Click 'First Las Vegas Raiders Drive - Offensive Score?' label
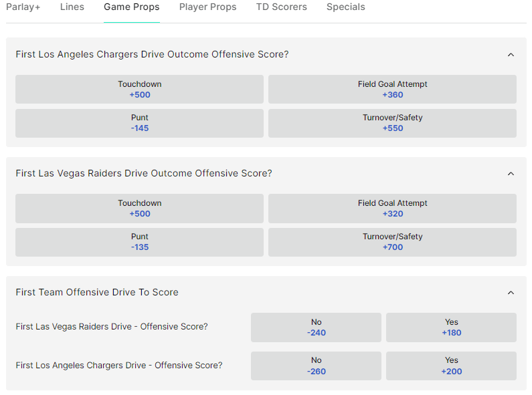This screenshot has width=532, height=395. pos(112,327)
